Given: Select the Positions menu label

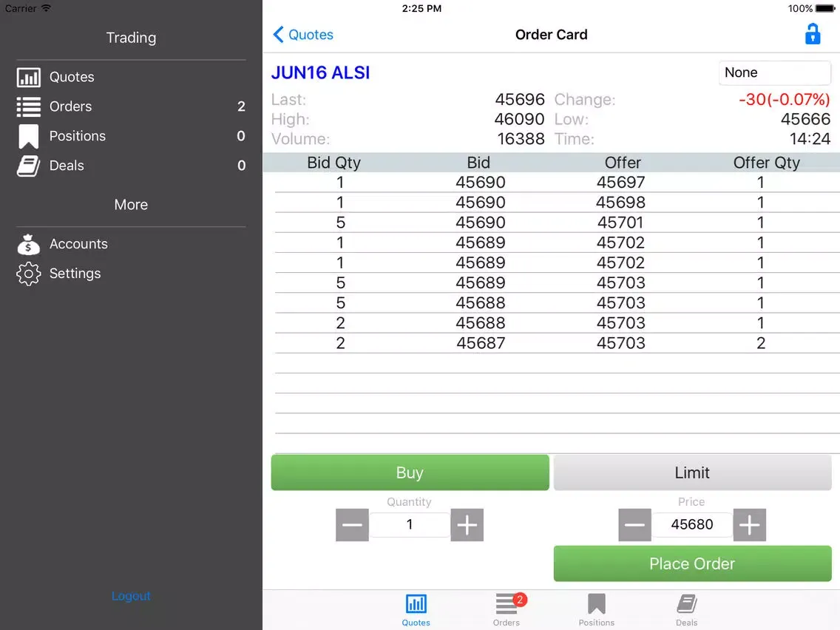Looking at the screenshot, I should click(x=78, y=136).
